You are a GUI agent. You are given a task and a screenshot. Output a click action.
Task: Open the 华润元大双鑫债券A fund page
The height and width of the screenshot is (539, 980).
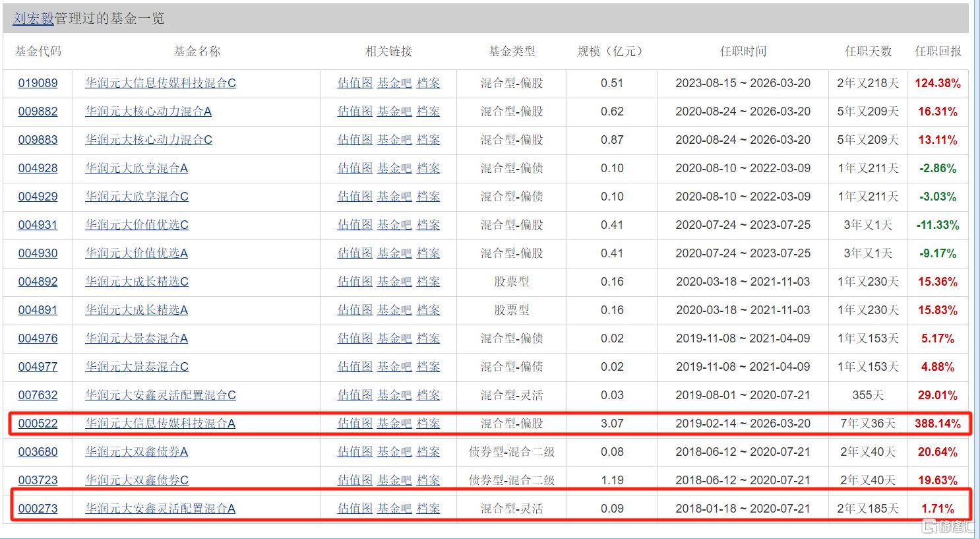[137, 452]
